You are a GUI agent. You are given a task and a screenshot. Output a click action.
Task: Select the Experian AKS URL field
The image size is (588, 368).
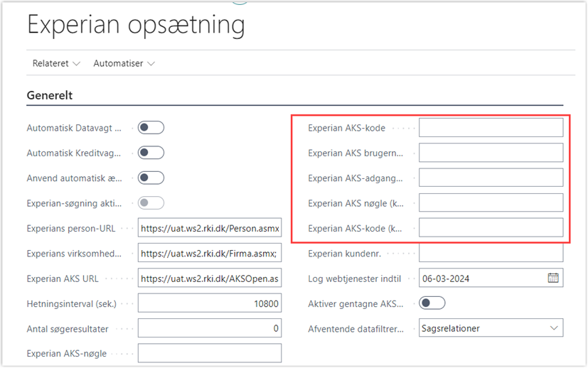(x=210, y=278)
